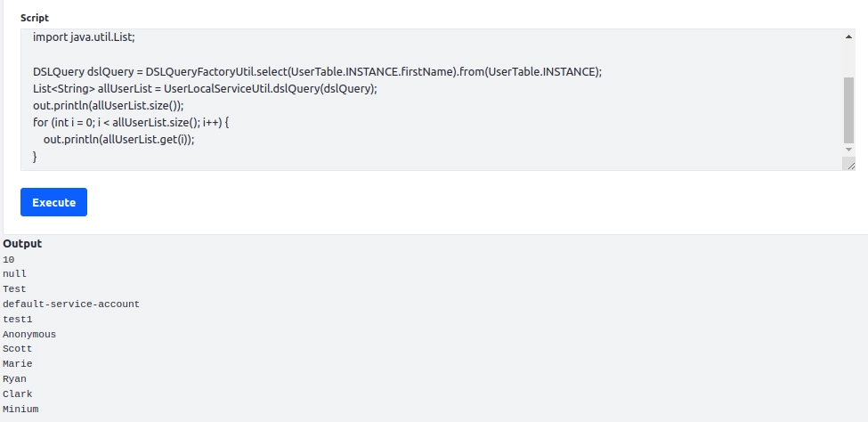Screen dimensions: 868x422
Task: Click the Output heading
Action: (x=22, y=244)
